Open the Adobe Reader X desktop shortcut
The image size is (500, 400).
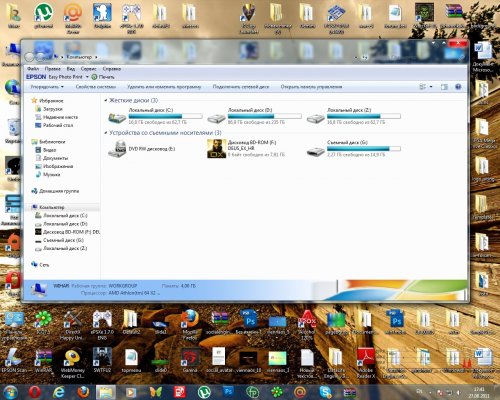point(366,363)
